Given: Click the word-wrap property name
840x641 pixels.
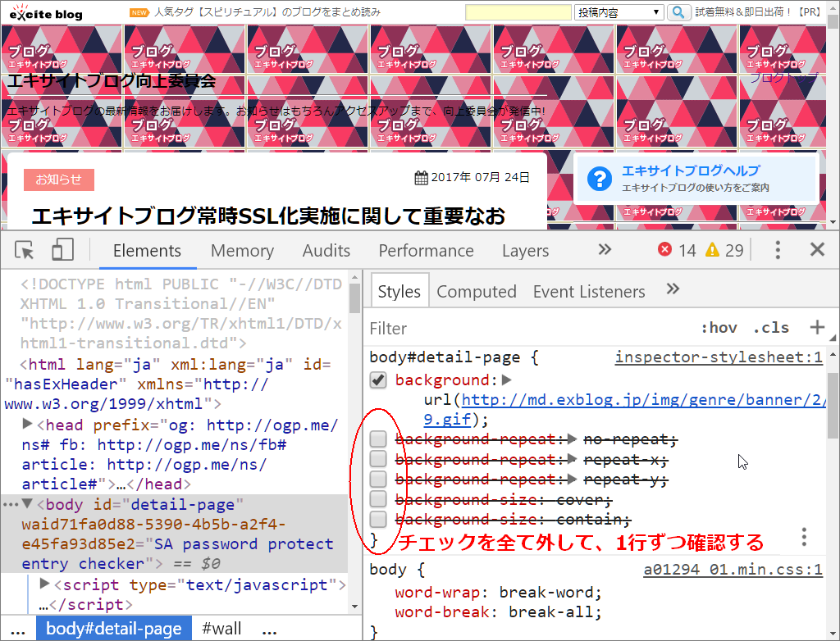Looking at the screenshot, I should [436, 593].
